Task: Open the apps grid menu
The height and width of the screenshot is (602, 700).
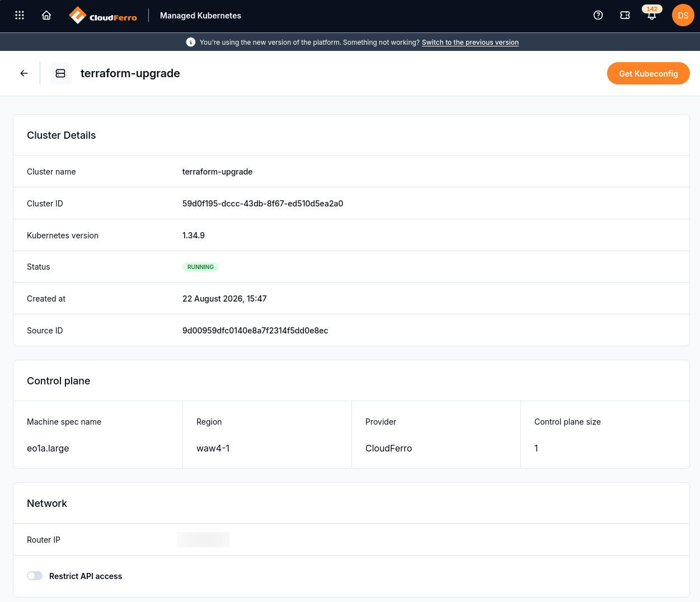Action: (20, 16)
